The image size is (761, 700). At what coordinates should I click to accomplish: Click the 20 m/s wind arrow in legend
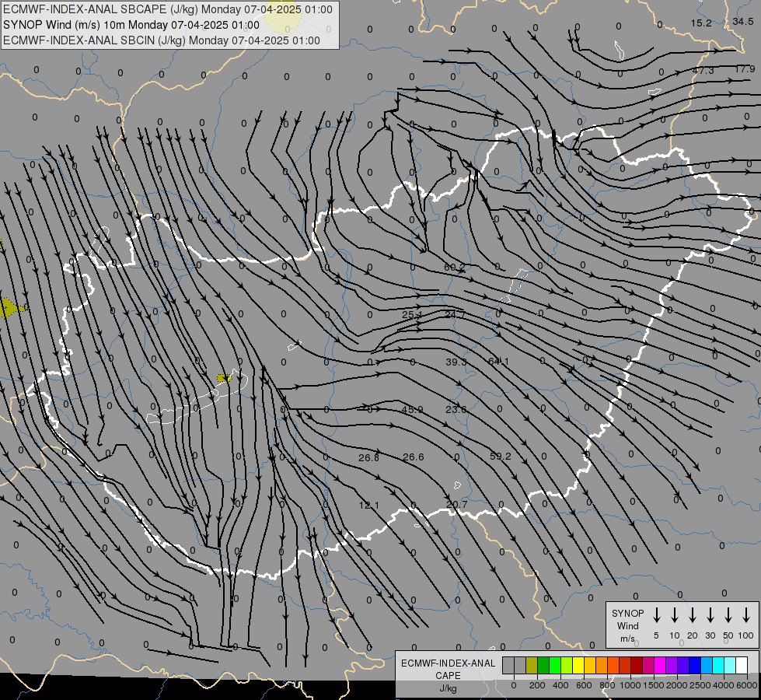pos(693,615)
